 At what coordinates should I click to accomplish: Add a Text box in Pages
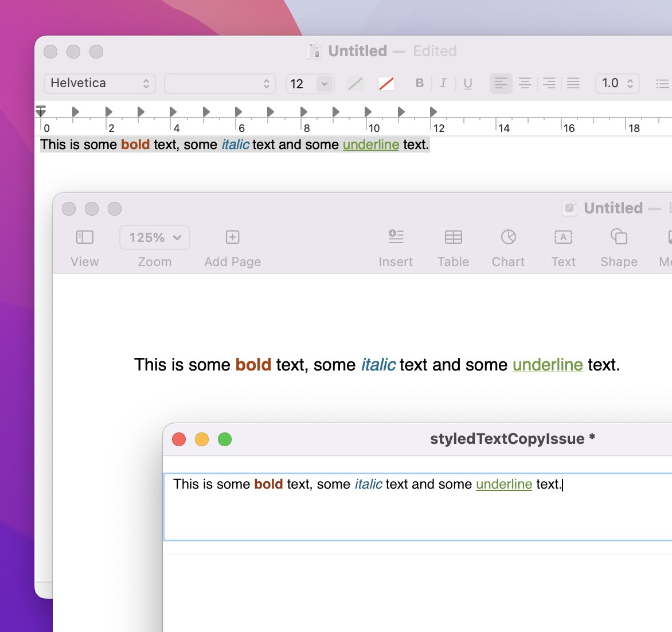pyautogui.click(x=563, y=237)
